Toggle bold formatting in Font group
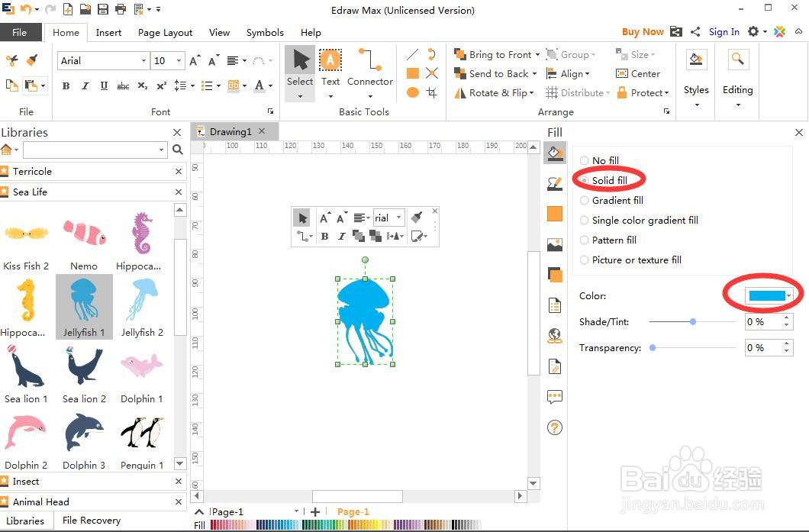The image size is (809, 532). pos(66,85)
